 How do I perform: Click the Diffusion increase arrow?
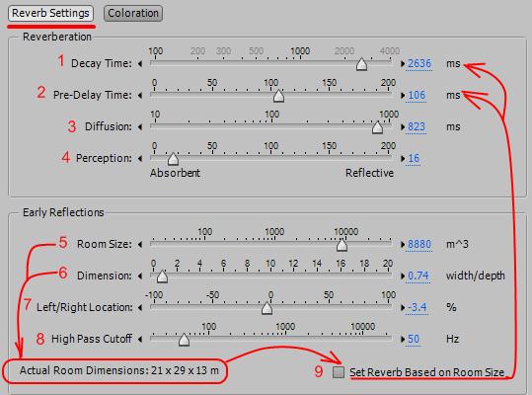pyautogui.click(x=403, y=126)
